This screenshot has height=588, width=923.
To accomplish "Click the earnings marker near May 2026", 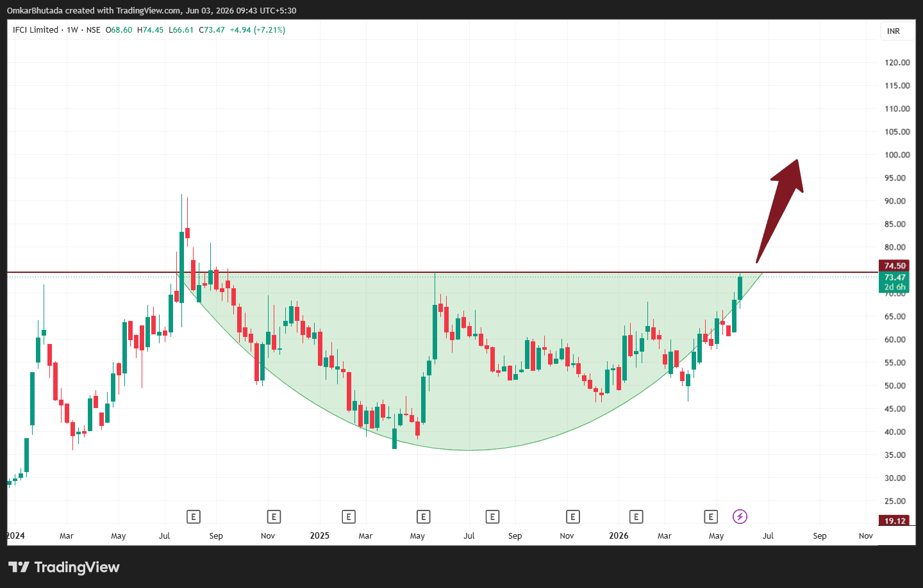I will click(711, 516).
